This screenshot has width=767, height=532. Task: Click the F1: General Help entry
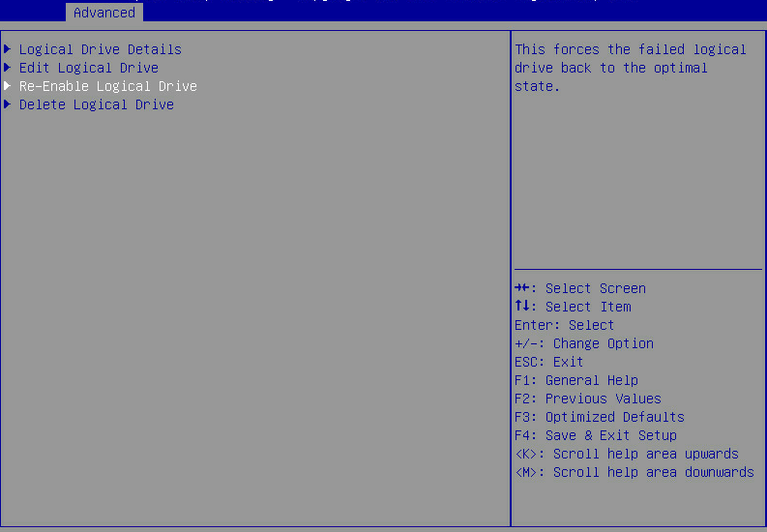click(576, 380)
